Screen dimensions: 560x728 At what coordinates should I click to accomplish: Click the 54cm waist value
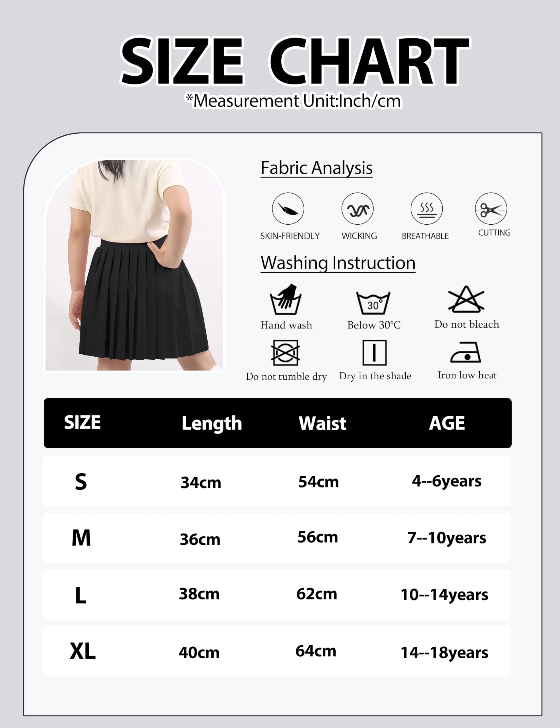click(x=318, y=482)
